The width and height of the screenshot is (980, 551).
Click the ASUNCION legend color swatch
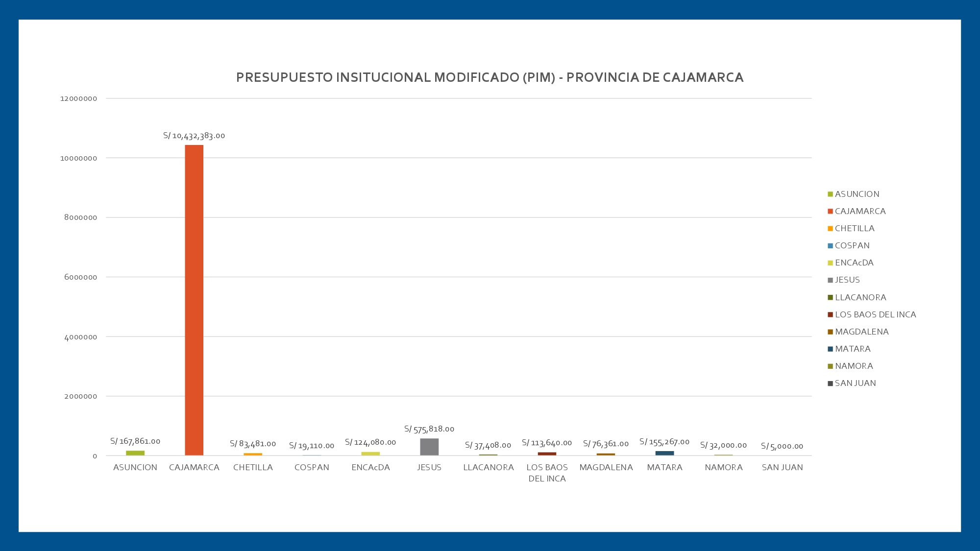[x=830, y=194]
